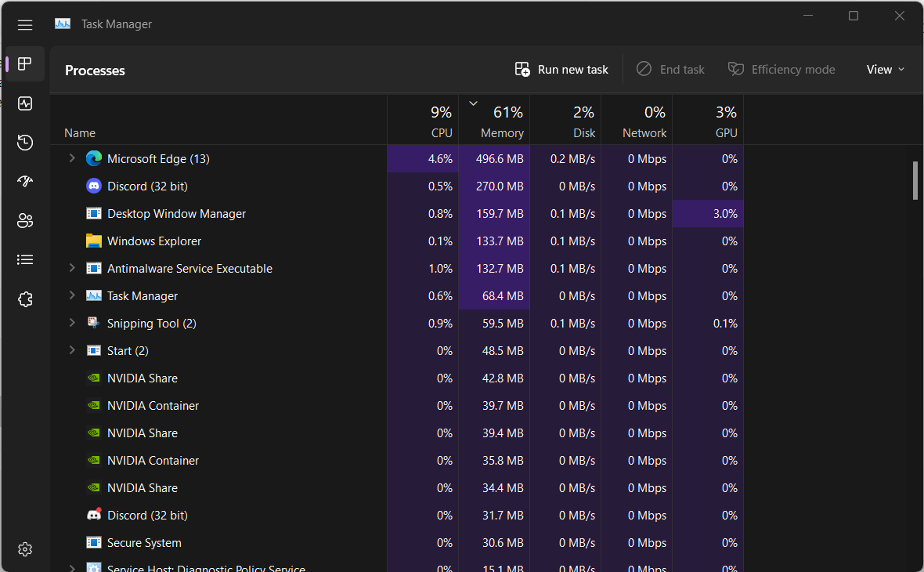Click the vertical scrollbar thumb

pyautogui.click(x=915, y=180)
